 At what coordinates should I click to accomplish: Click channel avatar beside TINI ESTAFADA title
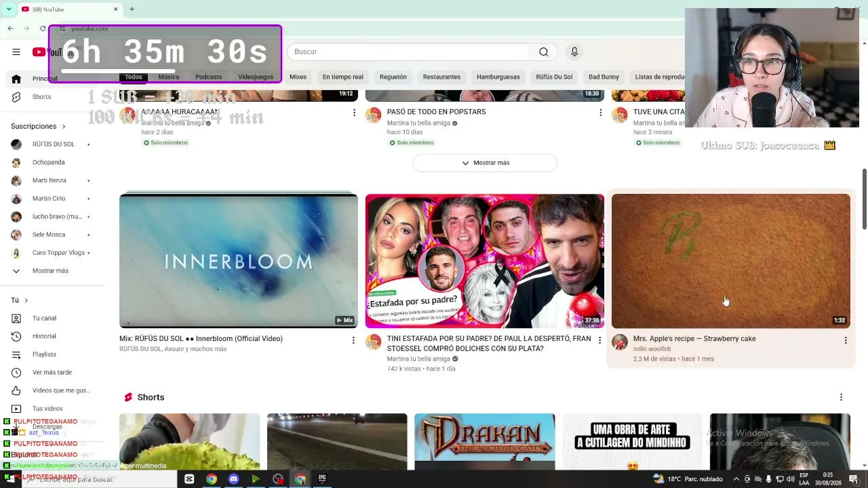[x=374, y=342]
